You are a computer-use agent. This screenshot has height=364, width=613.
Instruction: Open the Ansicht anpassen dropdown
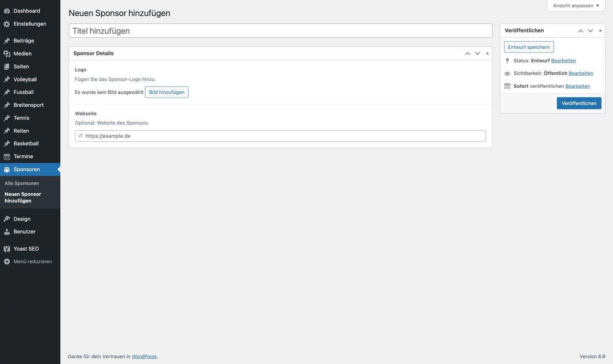pos(576,6)
